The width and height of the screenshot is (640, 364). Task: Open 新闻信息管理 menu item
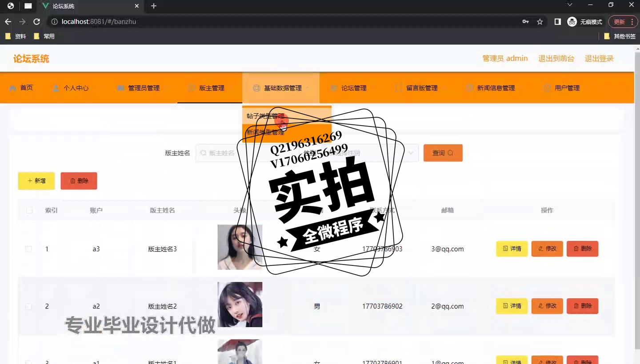point(491,88)
